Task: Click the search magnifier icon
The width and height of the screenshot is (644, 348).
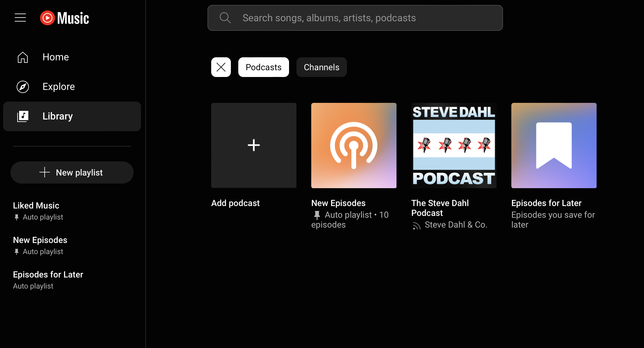Action: tap(225, 18)
